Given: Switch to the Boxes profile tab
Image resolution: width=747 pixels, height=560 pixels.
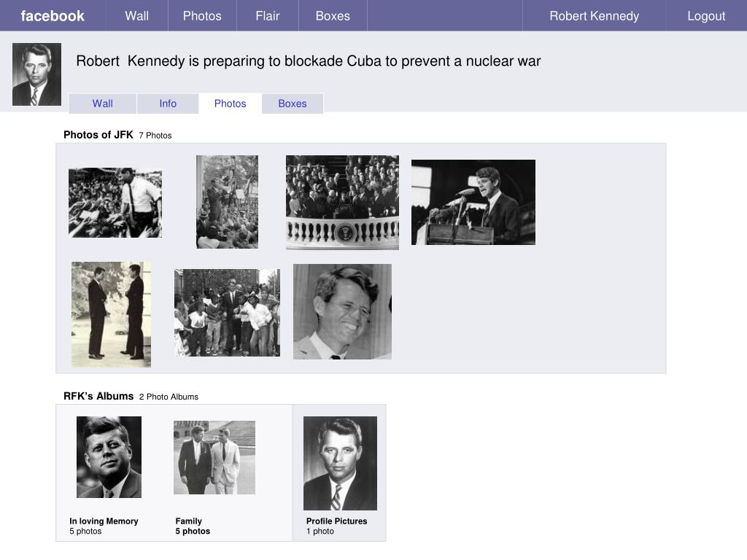Looking at the screenshot, I should (x=293, y=104).
